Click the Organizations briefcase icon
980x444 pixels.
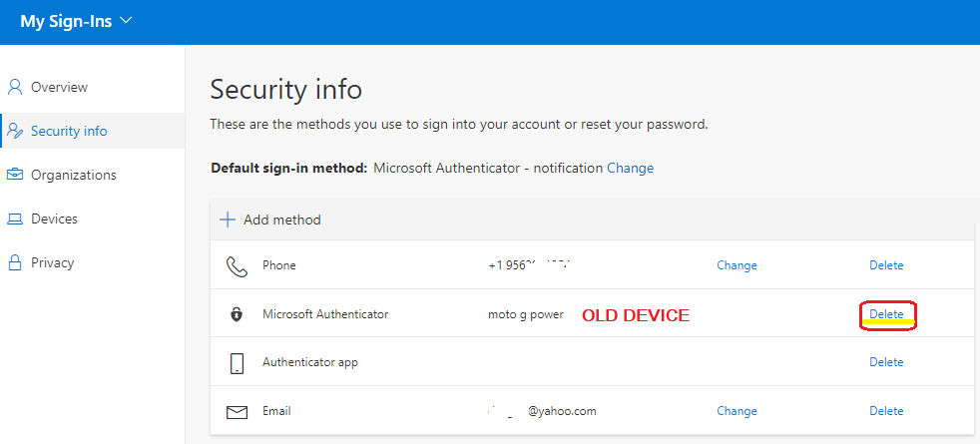pyautogui.click(x=15, y=175)
